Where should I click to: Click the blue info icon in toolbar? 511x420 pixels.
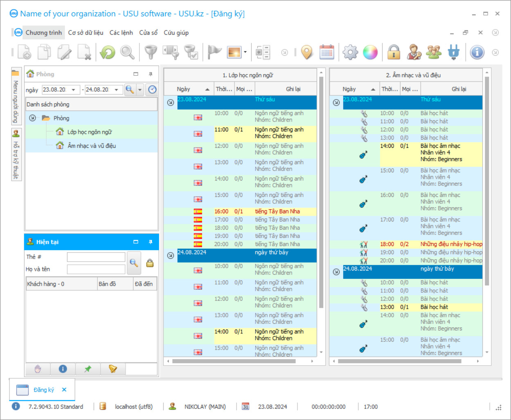477,52
